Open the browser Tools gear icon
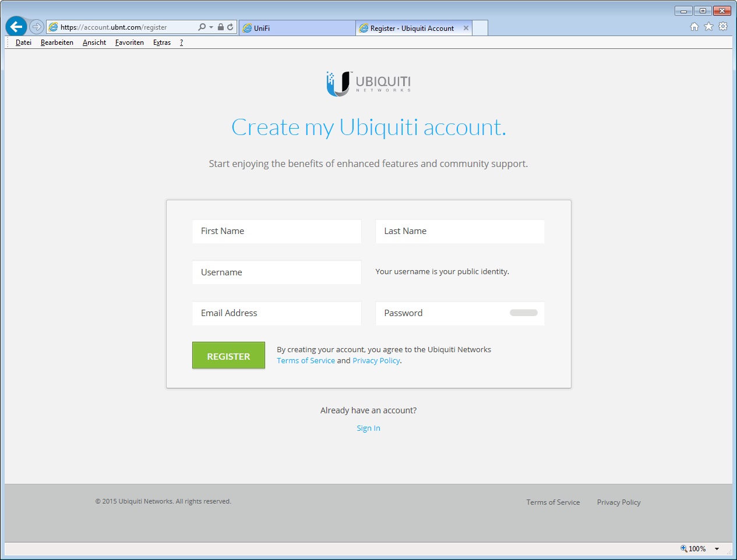The image size is (737, 560). tap(723, 26)
